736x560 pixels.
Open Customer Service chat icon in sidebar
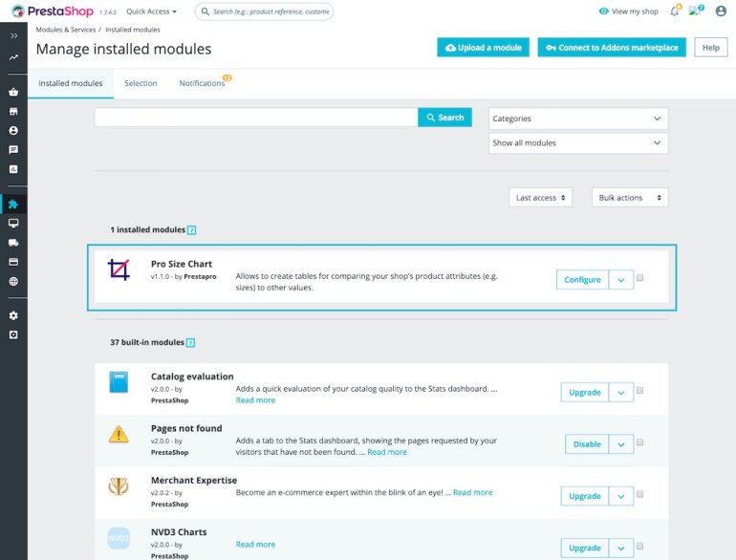tap(13, 150)
